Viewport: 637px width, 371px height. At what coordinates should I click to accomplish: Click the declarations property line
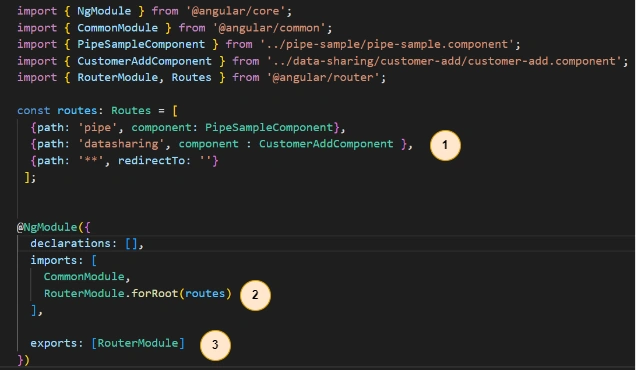87,243
